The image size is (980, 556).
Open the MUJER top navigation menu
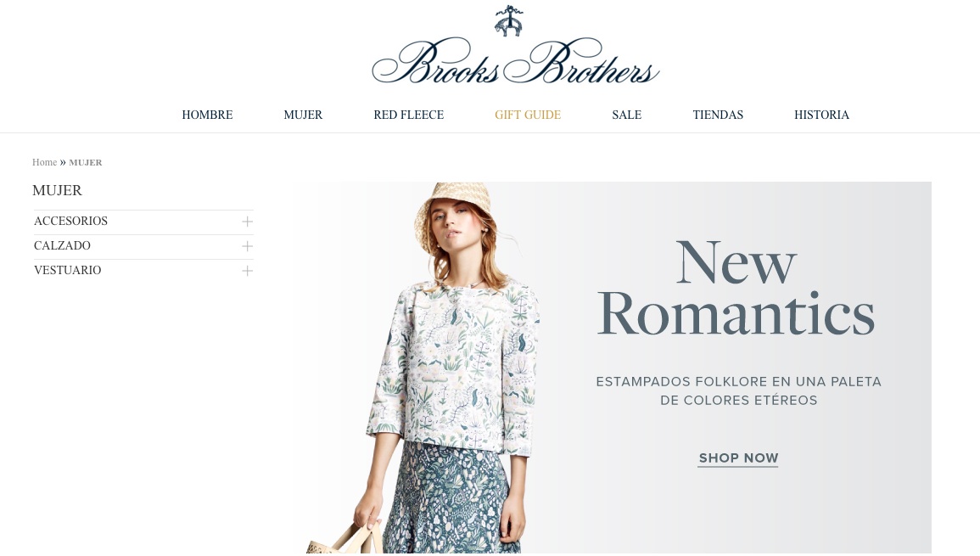pyautogui.click(x=303, y=115)
